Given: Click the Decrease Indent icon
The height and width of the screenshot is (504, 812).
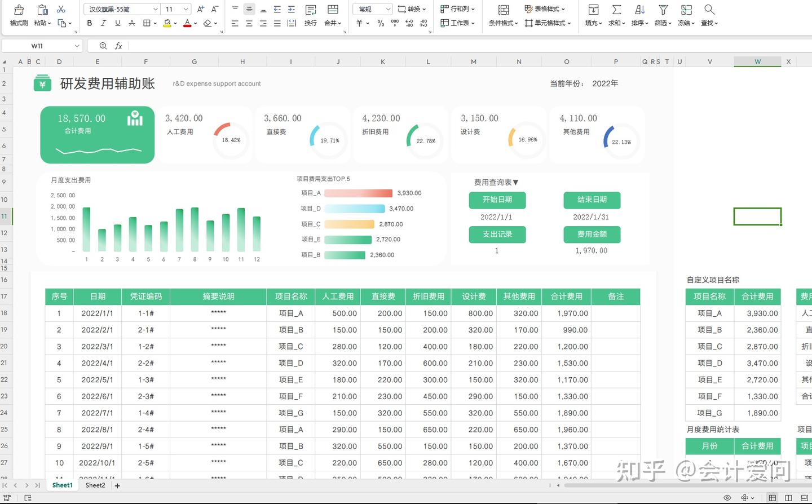Looking at the screenshot, I should [277, 9].
